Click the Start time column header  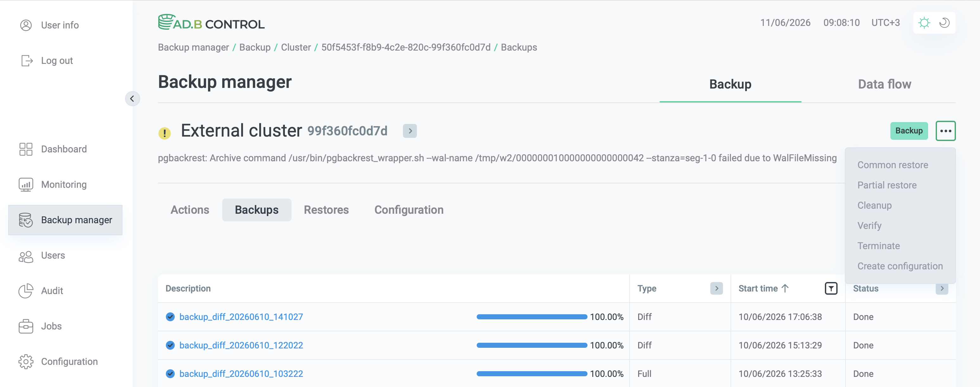[x=758, y=289]
